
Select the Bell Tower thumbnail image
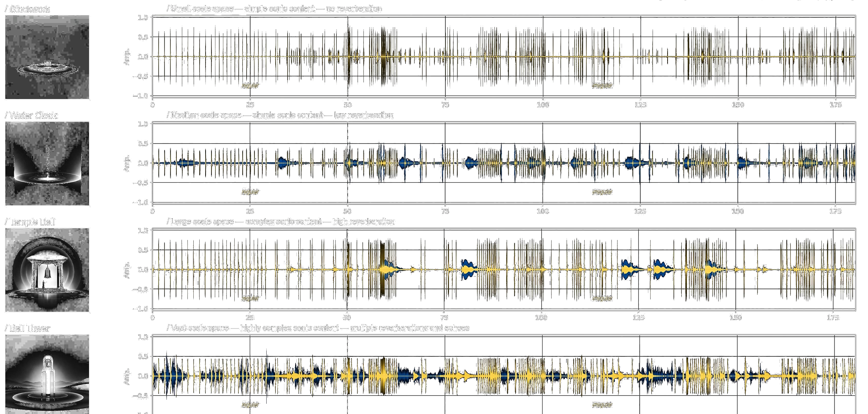tap(47, 374)
